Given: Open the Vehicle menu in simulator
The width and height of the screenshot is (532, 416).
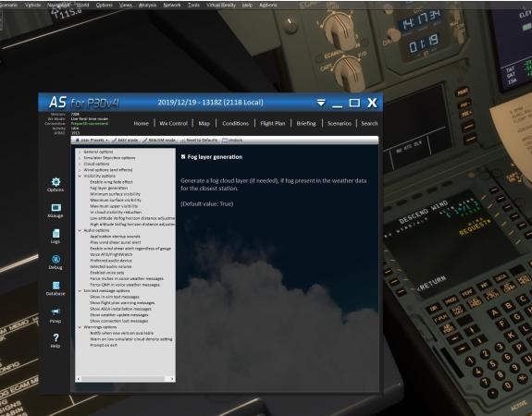Looking at the screenshot, I should [33, 5].
